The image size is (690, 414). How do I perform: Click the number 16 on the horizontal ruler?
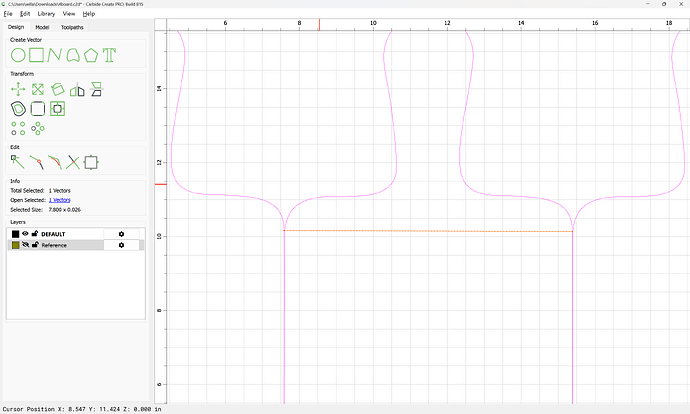click(x=595, y=23)
